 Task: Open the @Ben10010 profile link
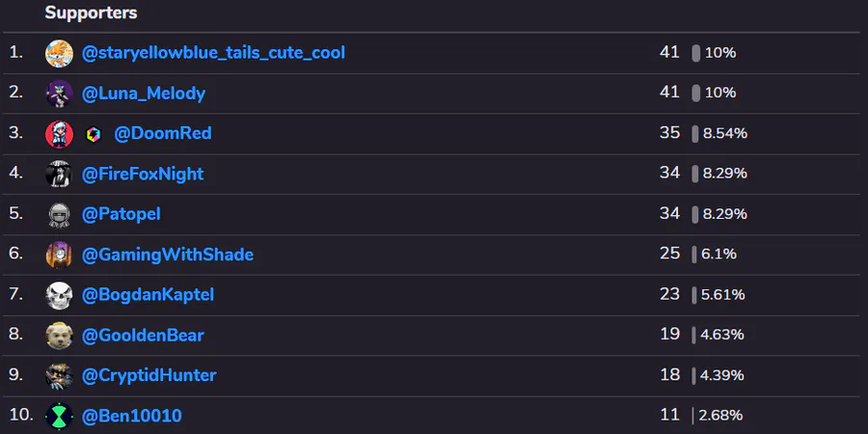(131, 416)
